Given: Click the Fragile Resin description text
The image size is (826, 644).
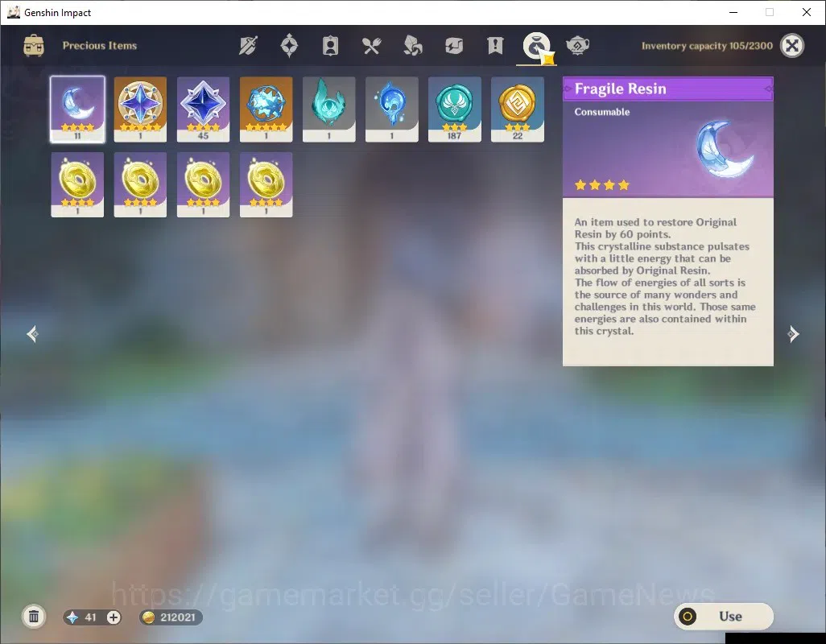Looking at the screenshot, I should pos(665,276).
